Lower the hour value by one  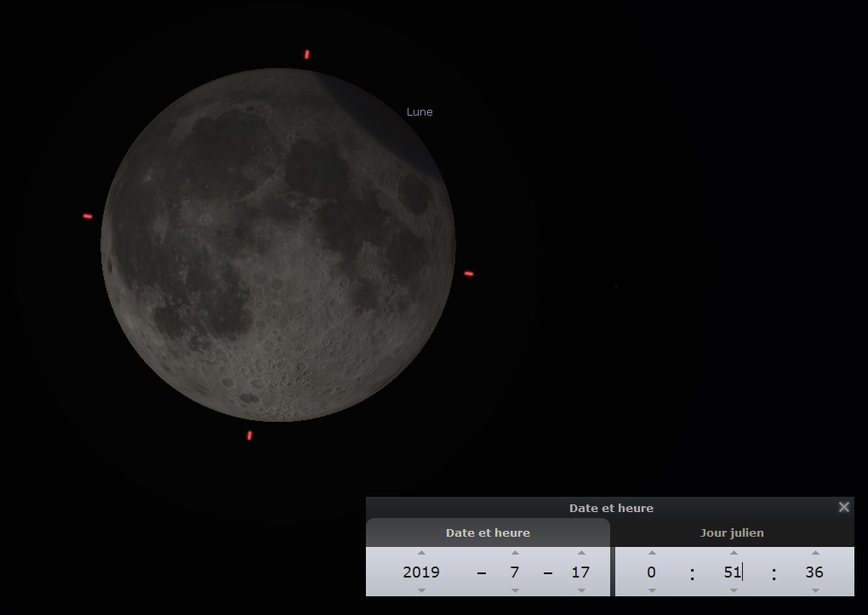point(652,590)
